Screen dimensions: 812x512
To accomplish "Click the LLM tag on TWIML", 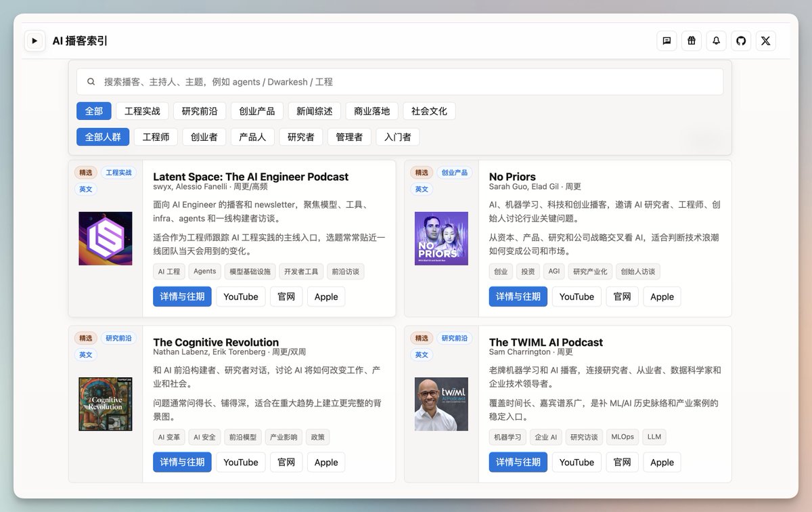I will pyautogui.click(x=654, y=437).
